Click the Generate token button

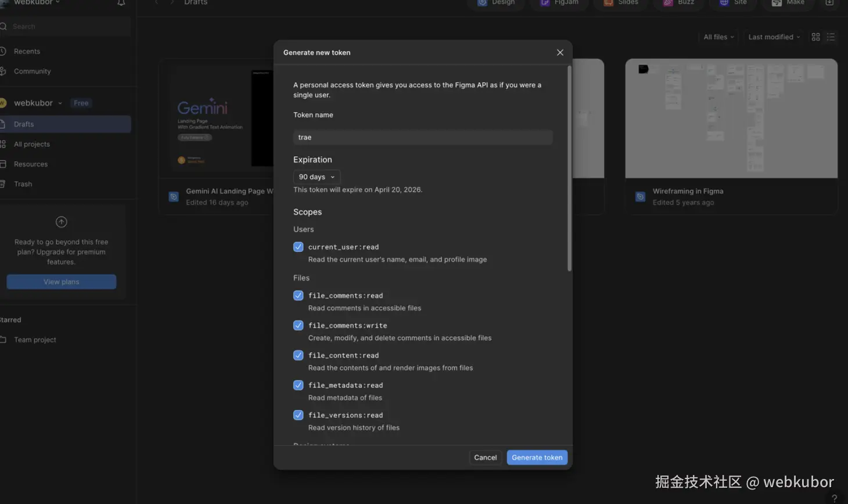(x=537, y=458)
